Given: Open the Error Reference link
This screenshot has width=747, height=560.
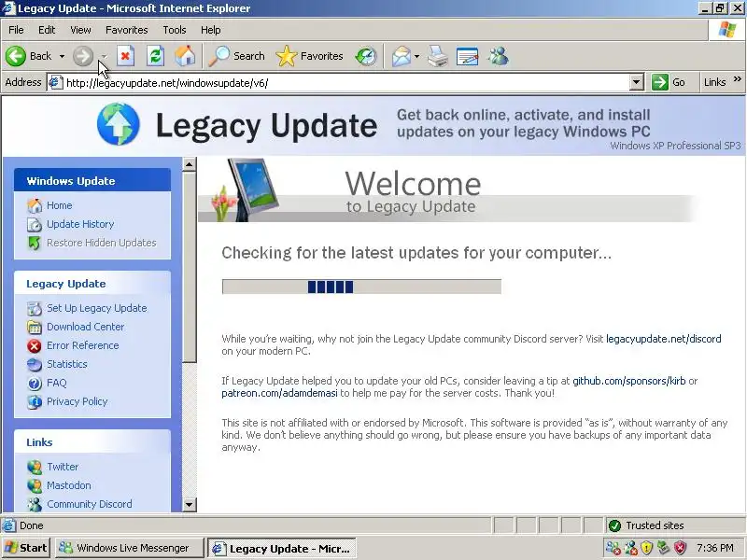Looking at the screenshot, I should pyautogui.click(x=83, y=345).
